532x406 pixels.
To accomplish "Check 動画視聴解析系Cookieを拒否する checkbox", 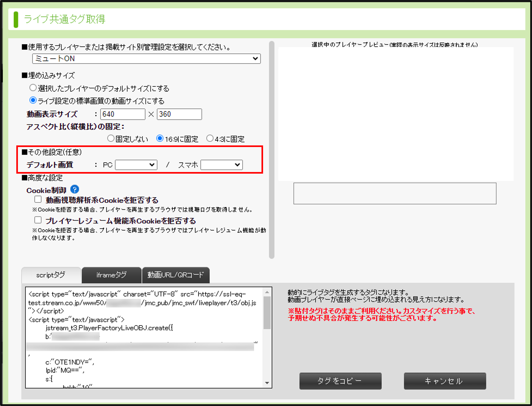I will 38,199.
